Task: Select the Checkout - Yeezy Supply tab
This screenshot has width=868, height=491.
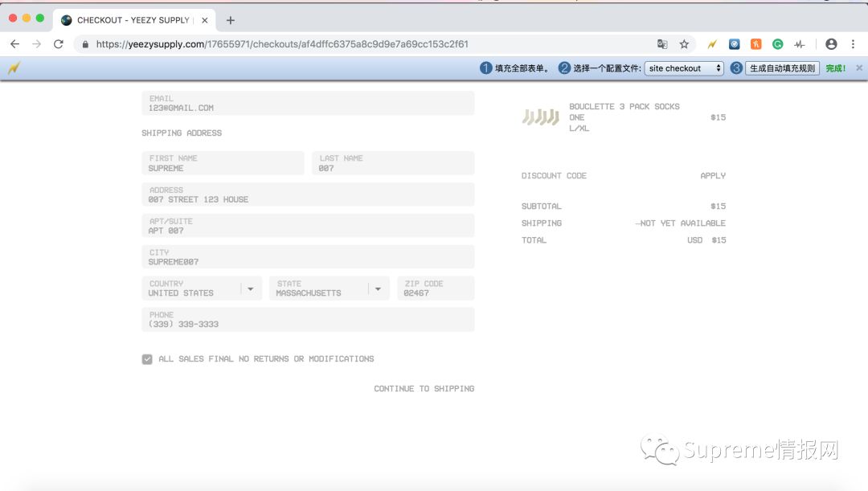Action: [134, 20]
